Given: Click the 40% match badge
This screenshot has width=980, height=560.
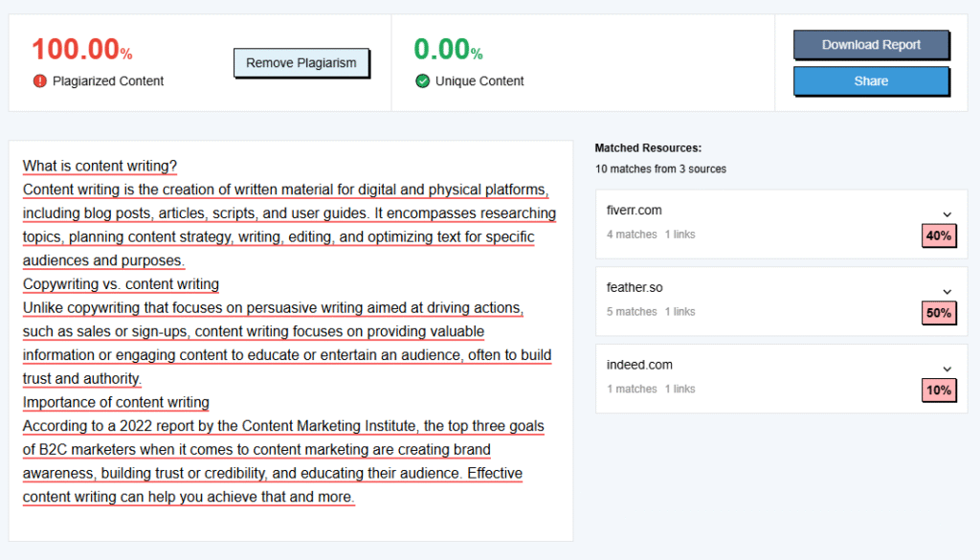Looking at the screenshot, I should pyautogui.click(x=939, y=235).
